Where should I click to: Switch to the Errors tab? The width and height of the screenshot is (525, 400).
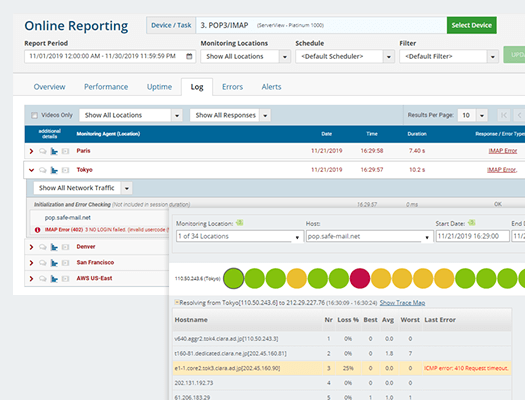[x=232, y=87]
